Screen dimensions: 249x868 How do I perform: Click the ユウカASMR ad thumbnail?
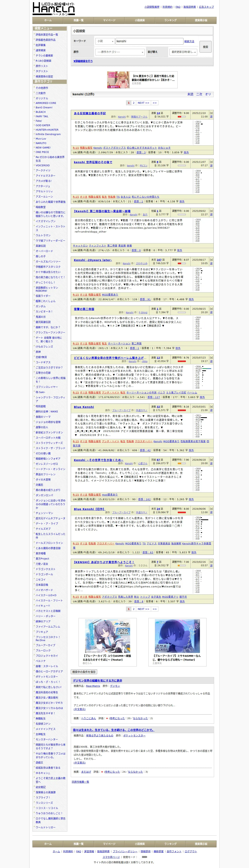click(108, 636)
